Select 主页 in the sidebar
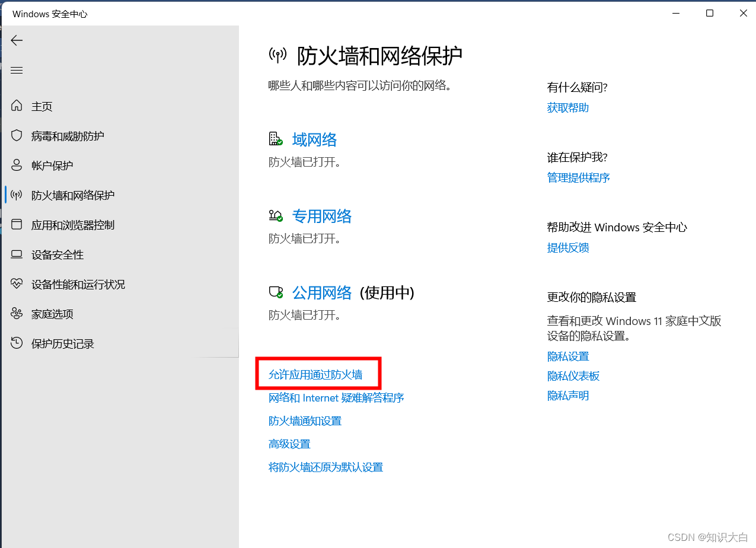This screenshot has height=548, width=756. pos(42,106)
